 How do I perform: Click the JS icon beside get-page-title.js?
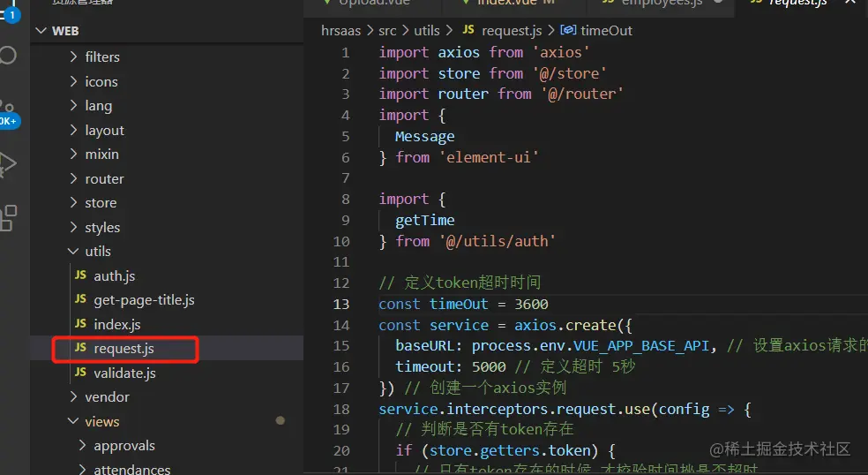click(x=81, y=299)
